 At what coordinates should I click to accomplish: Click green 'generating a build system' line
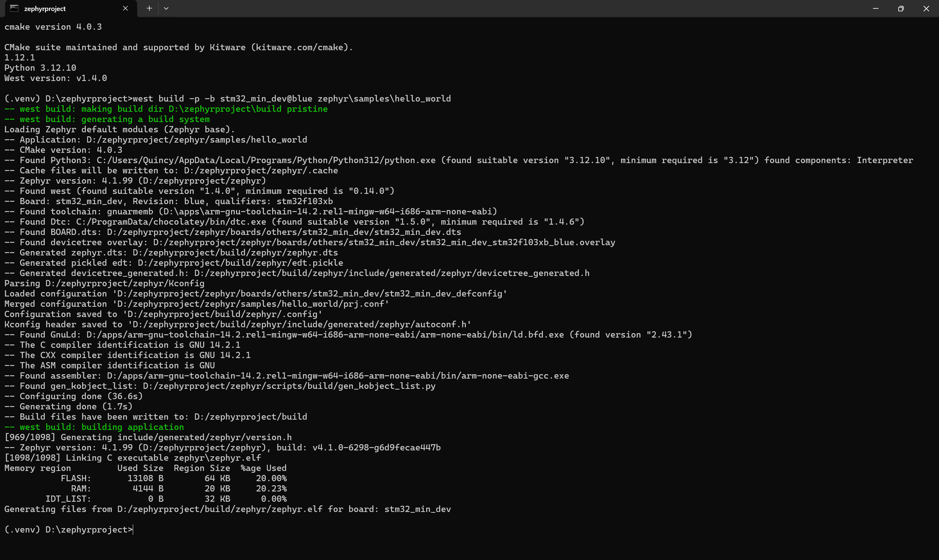point(107,119)
